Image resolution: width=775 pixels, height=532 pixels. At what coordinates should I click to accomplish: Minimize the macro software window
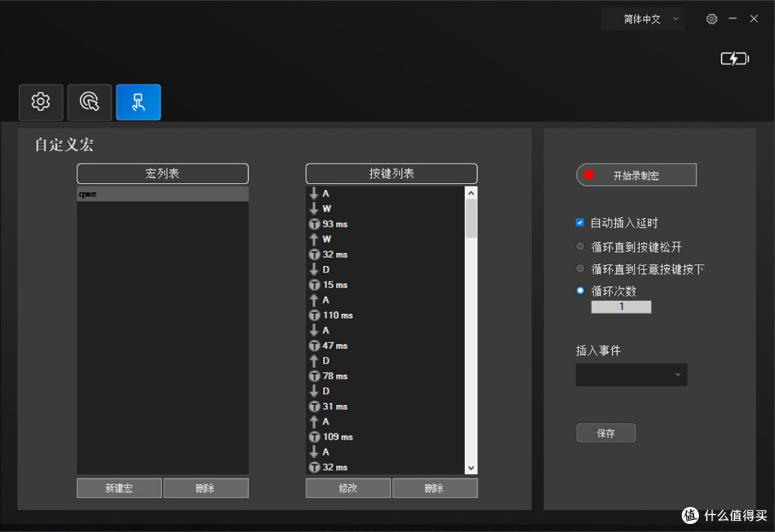click(733, 19)
